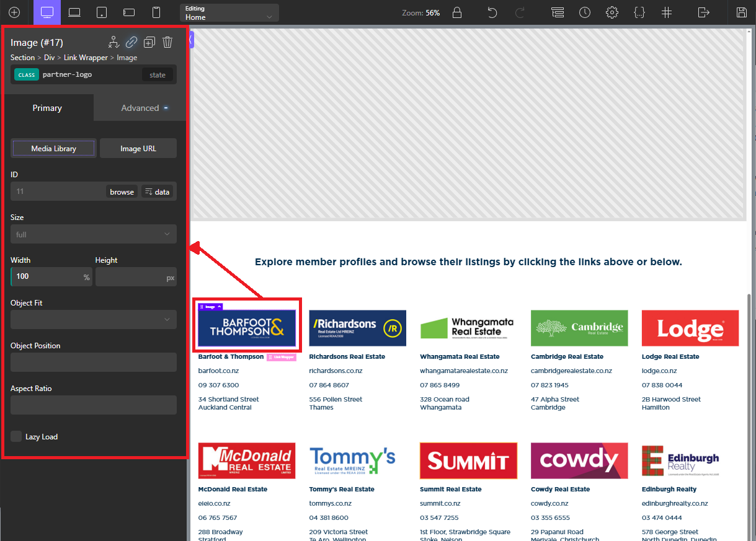Click the add element plus icon
Image resolution: width=756 pixels, height=541 pixels.
(x=14, y=12)
